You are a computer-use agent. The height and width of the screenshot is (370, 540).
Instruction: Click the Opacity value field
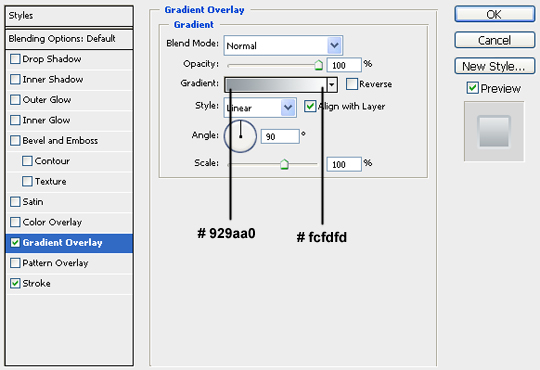(344, 65)
